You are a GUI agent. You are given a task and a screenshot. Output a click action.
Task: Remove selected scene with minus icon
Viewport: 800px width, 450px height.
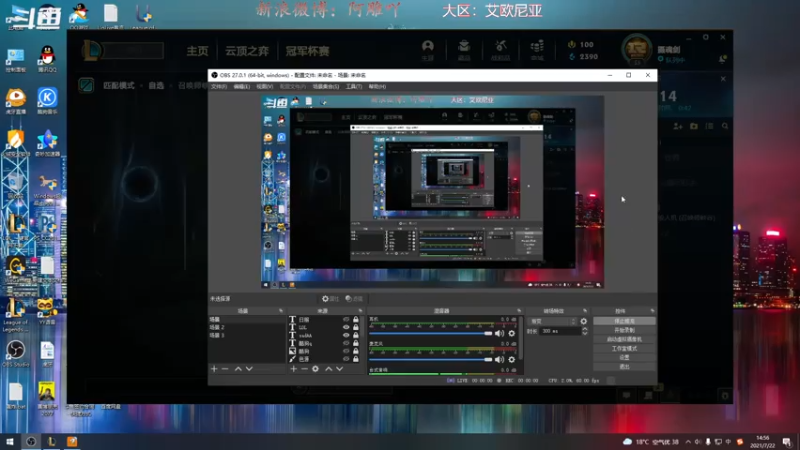click(225, 369)
